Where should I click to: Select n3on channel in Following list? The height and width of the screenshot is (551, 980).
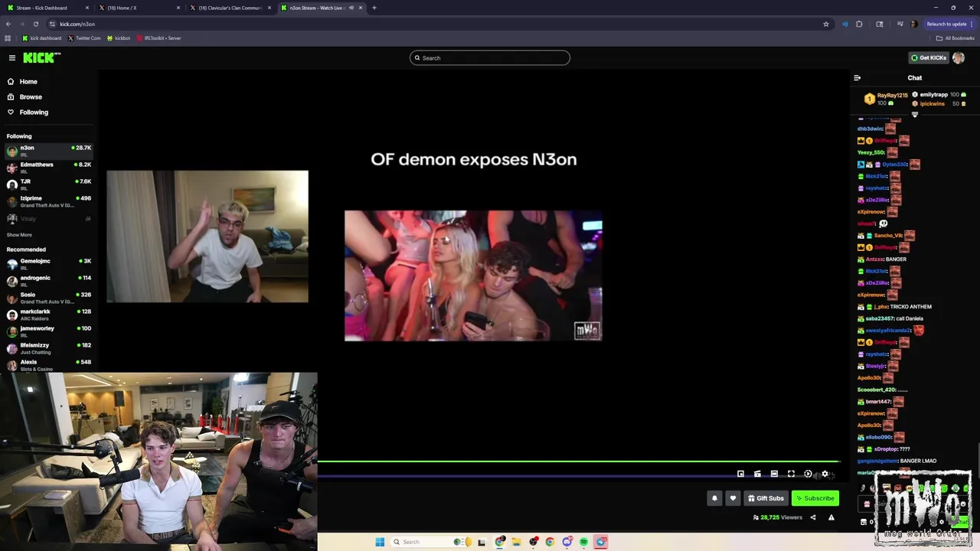pyautogui.click(x=49, y=150)
